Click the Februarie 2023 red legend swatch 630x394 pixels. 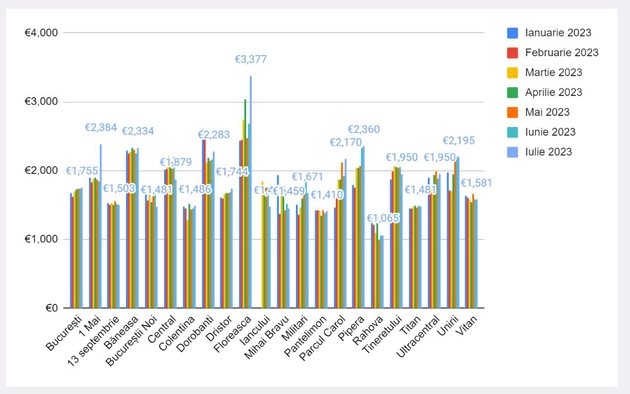tap(512, 53)
